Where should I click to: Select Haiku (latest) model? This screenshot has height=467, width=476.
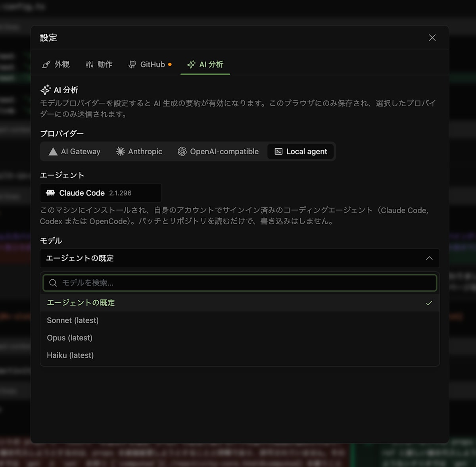click(240, 355)
